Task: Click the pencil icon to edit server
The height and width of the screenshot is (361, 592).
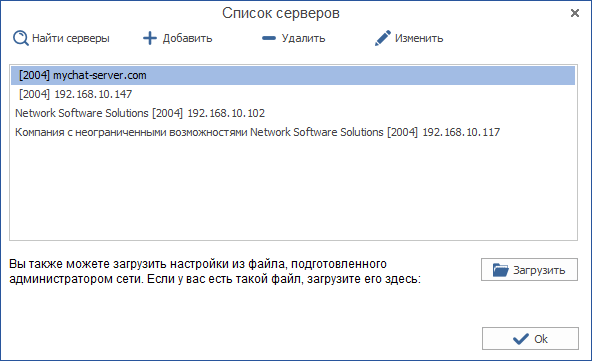Action: pyautogui.click(x=382, y=38)
